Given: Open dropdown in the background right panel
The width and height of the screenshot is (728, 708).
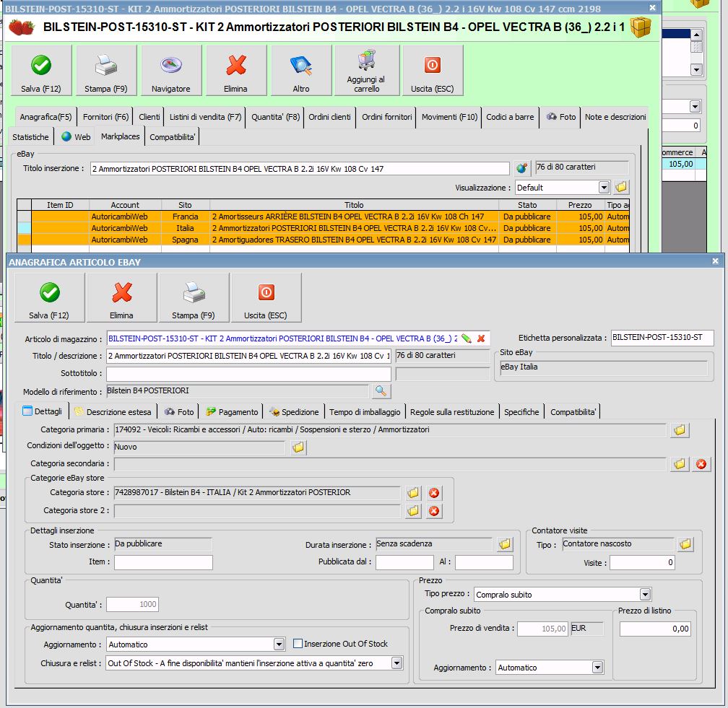Looking at the screenshot, I should (695, 107).
